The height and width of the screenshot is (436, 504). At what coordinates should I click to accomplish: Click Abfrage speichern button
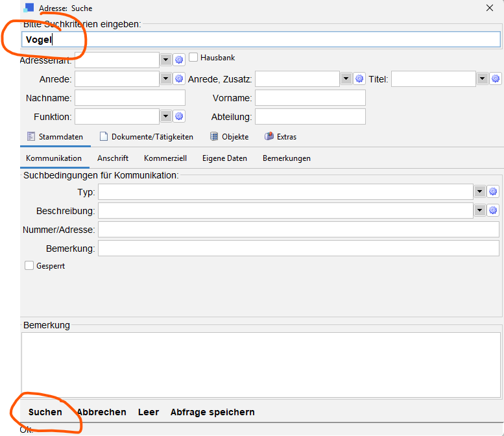[x=212, y=412]
